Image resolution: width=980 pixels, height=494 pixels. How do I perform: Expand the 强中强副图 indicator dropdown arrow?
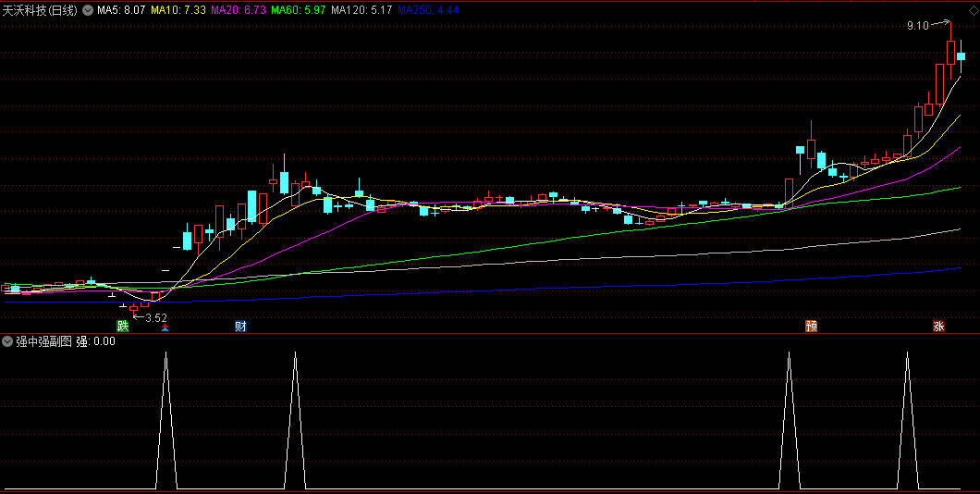point(7,341)
